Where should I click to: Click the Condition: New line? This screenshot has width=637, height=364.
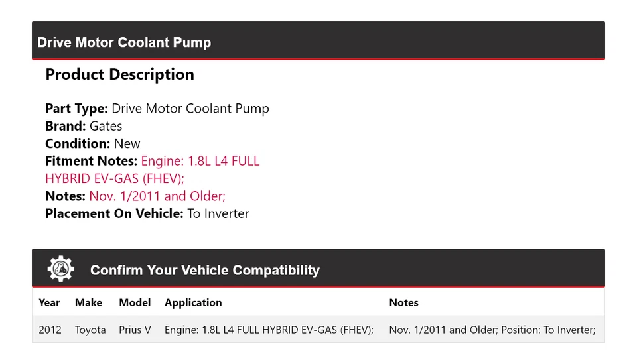[93, 143]
